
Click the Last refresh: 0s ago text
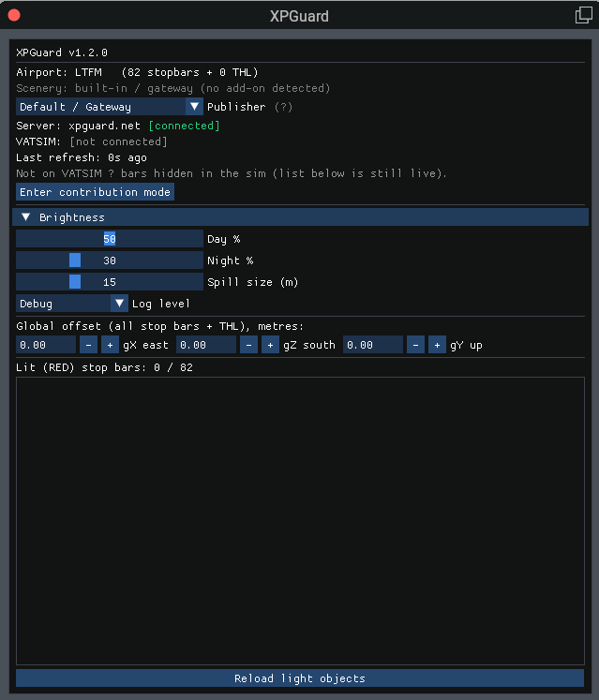point(82,157)
